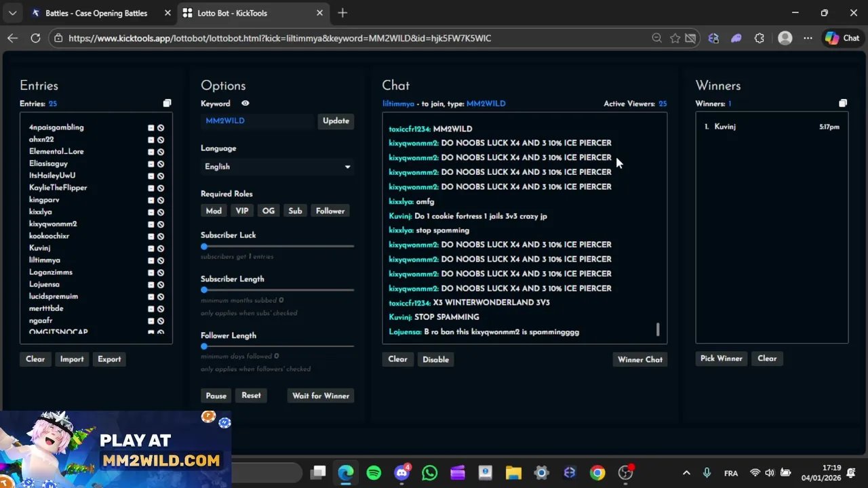This screenshot has height=488, width=868.
Task: Ban entry kixyqwonmm2 with the block icon
Action: (x=161, y=224)
